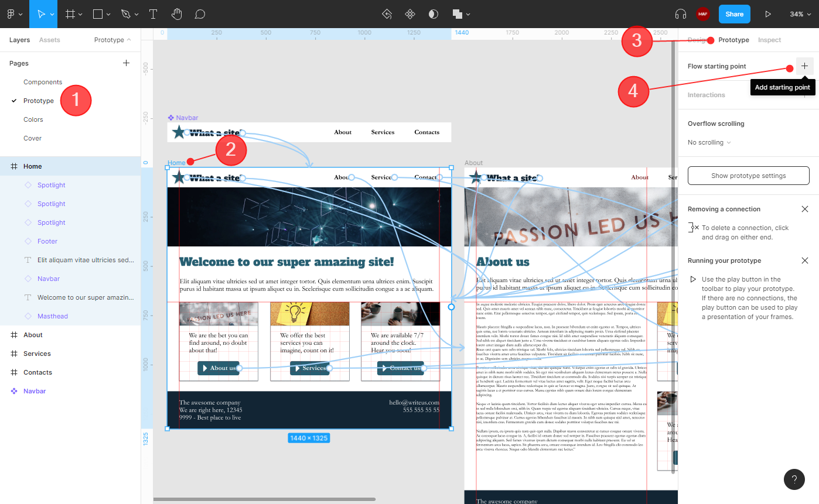Open audio headphones conversation icon
Viewport: 819px width, 504px height.
pyautogui.click(x=680, y=14)
